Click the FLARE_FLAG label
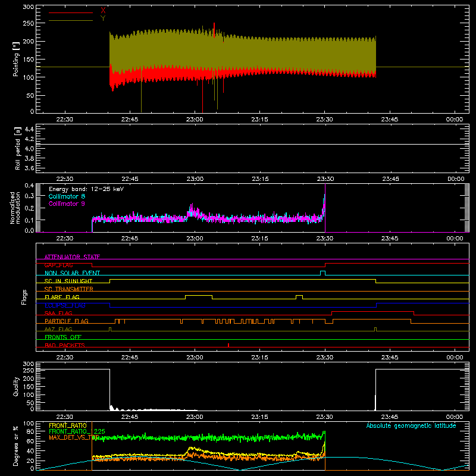 62,297
